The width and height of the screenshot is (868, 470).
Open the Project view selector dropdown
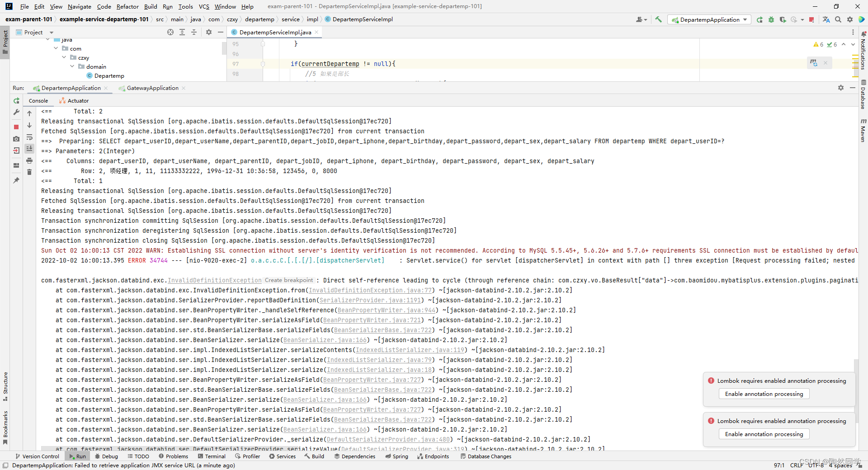[51, 32]
